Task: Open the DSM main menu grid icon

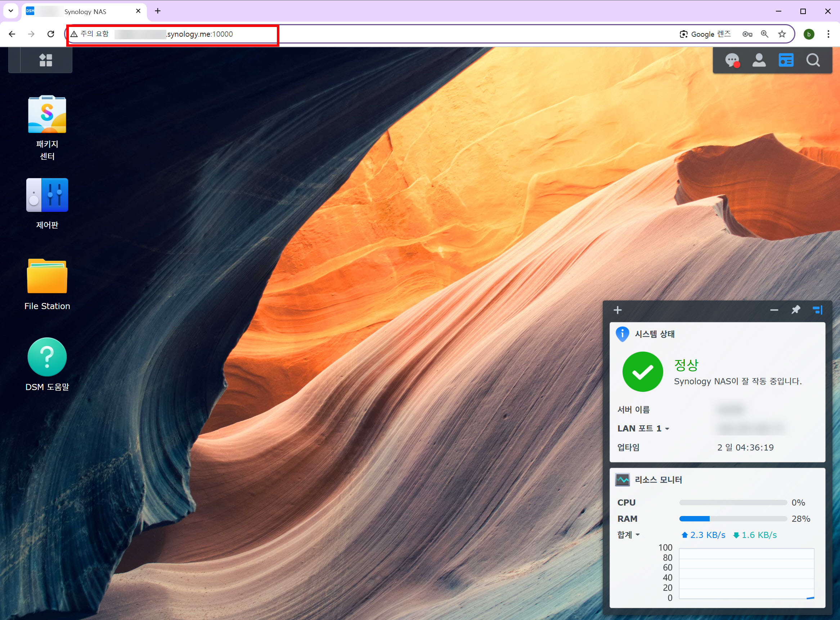Action: [46, 60]
